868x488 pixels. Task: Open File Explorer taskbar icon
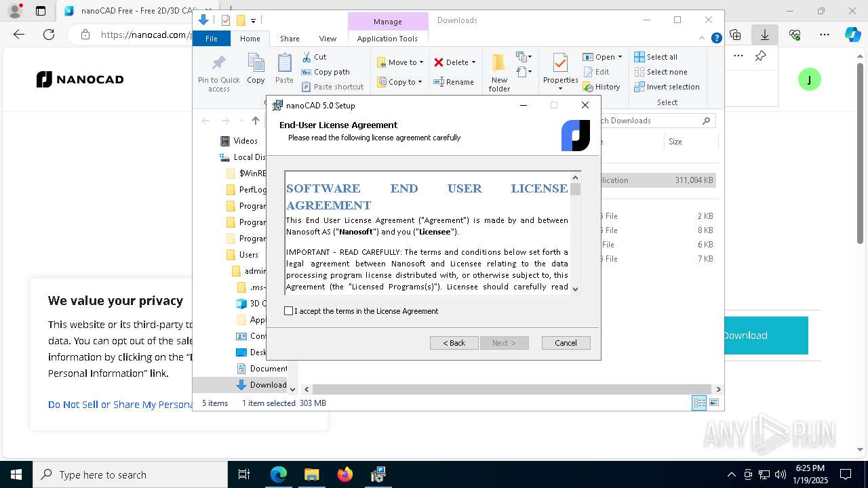pos(311,474)
